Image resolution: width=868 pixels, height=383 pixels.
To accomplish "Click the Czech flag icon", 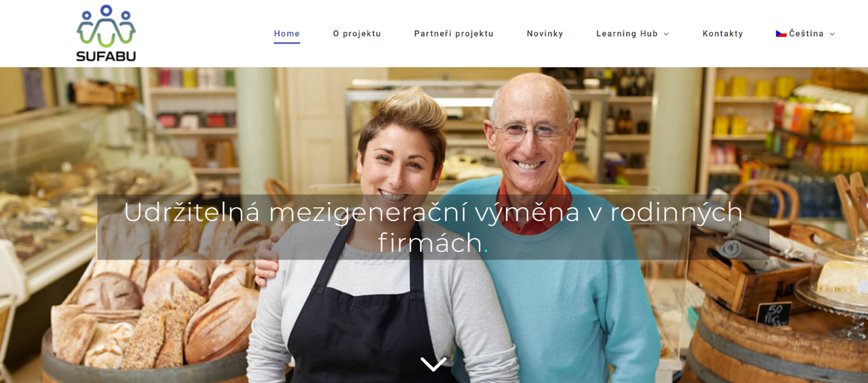I will point(781,34).
